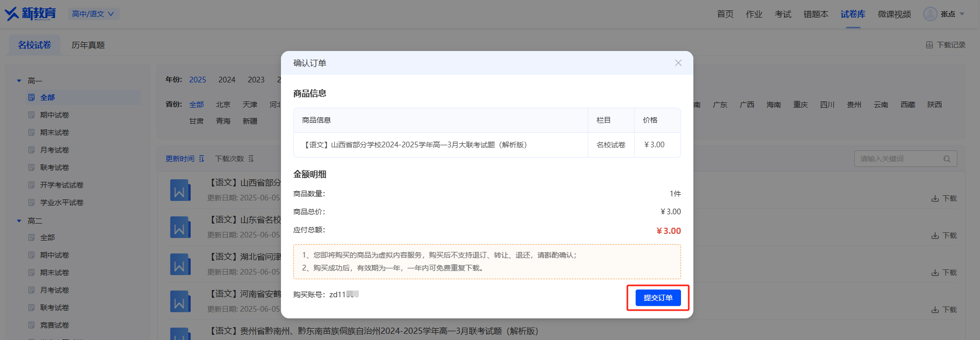The image size is (980, 340).
Task: Download the 河南省安鹤 paper
Action: [944, 310]
